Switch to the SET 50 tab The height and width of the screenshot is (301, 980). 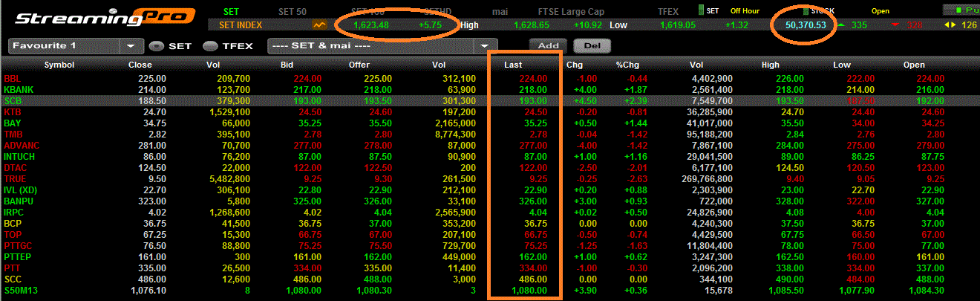point(292,11)
